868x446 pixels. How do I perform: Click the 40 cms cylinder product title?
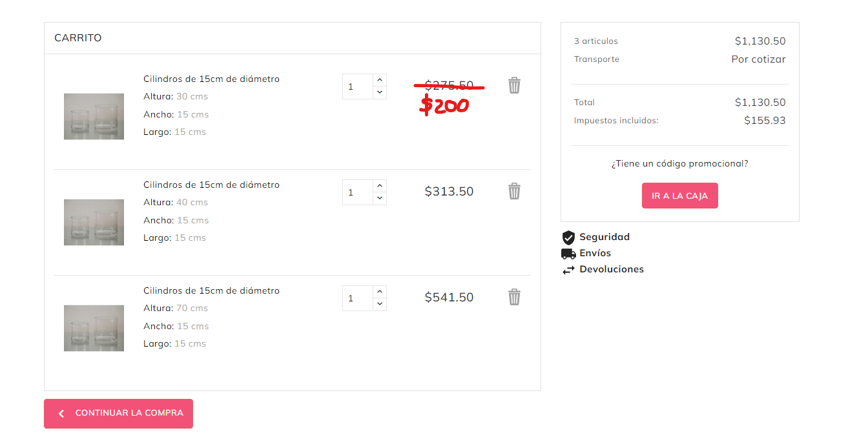point(211,185)
